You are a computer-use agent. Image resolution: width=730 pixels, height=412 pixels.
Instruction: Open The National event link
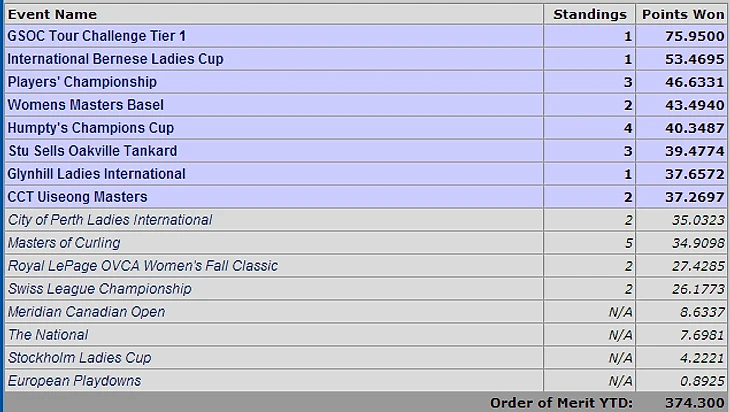tap(48, 335)
